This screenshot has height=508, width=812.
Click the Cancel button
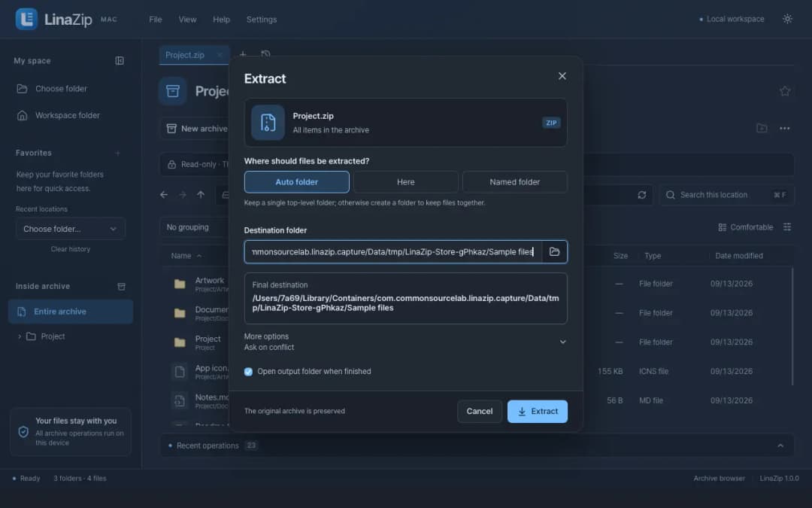click(480, 411)
